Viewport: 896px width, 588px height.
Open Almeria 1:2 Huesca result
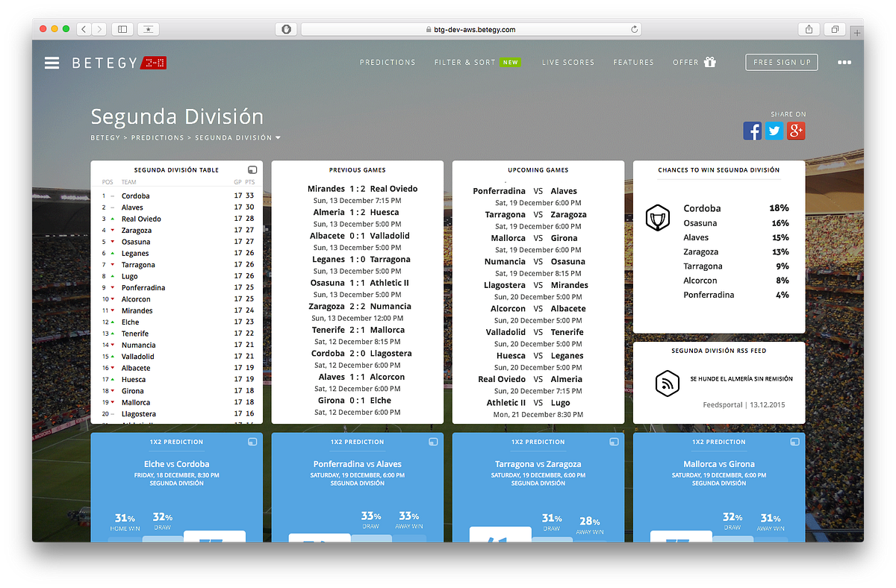tap(356, 213)
